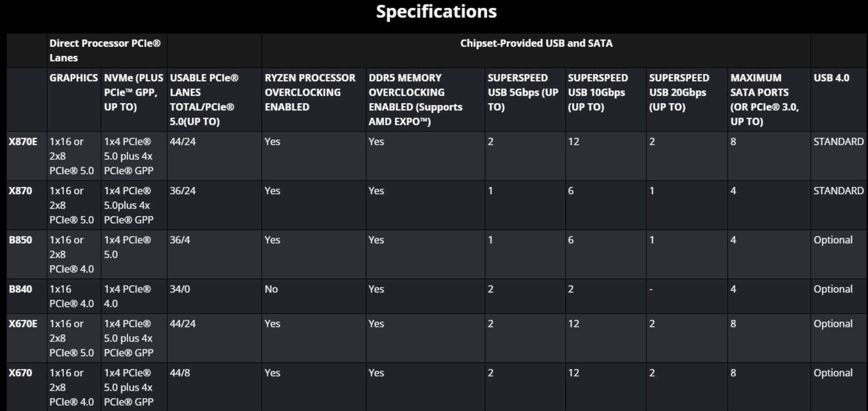Click the USB 4.0 column header
Screen dimensions: 868x411
[x=831, y=78]
